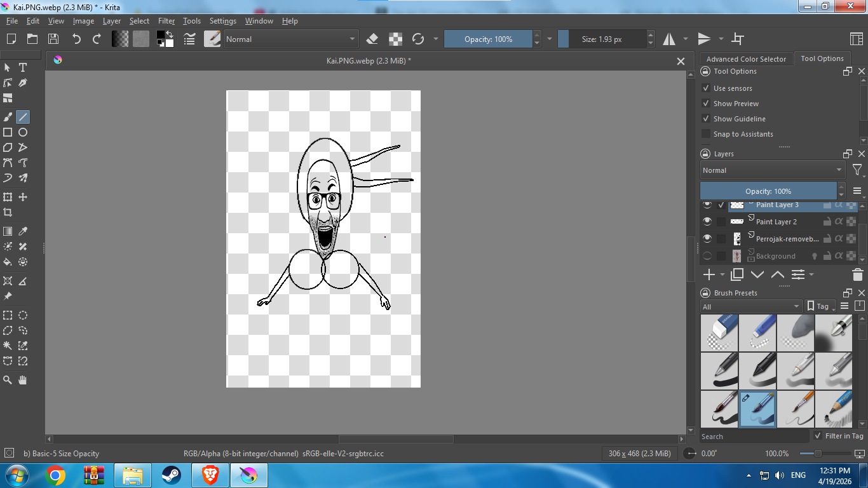The height and width of the screenshot is (488, 868).
Task: Hide Paint Layer 2 with eye icon
Action: point(707,222)
